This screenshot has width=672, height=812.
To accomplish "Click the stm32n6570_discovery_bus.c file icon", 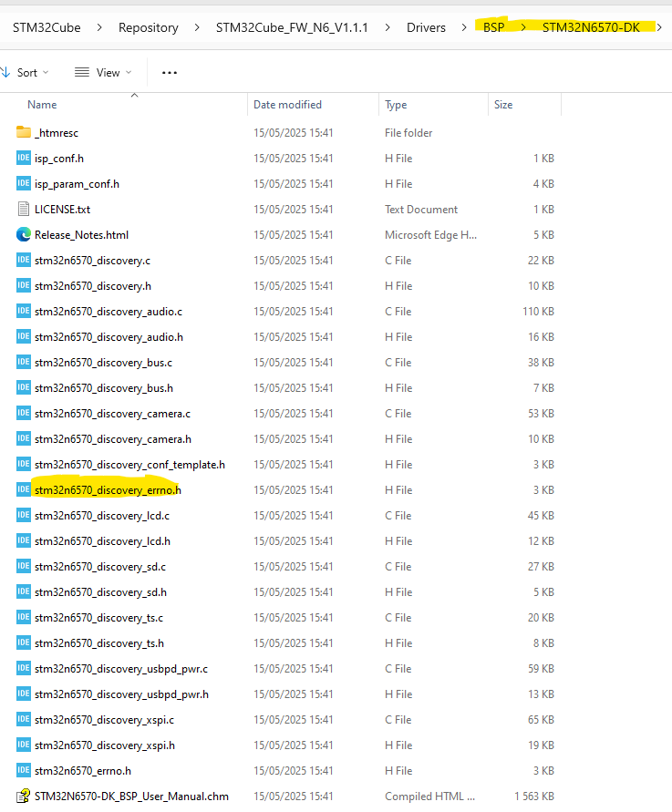I will [24, 362].
